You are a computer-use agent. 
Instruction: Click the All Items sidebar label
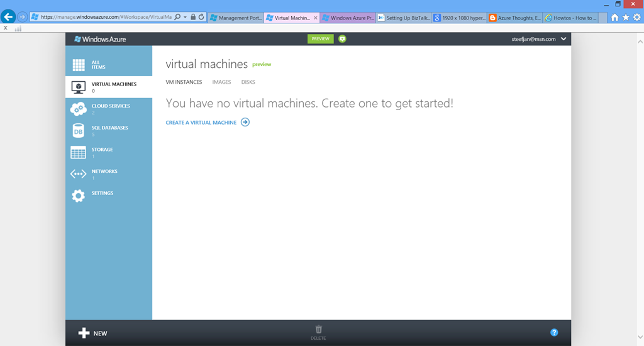[98, 65]
